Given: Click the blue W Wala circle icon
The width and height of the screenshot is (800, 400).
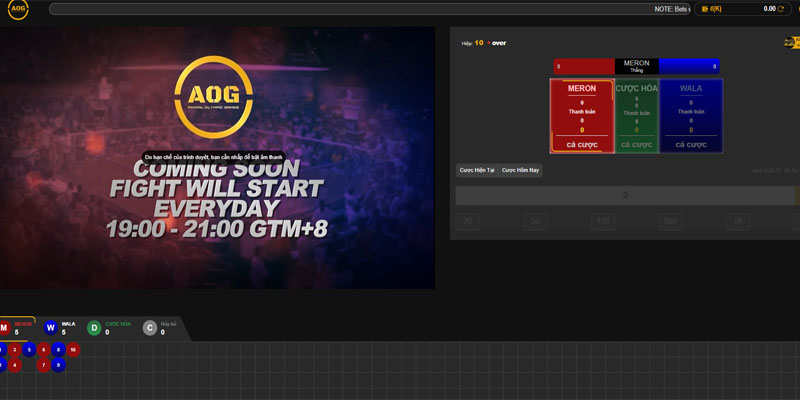Looking at the screenshot, I should 51,328.
